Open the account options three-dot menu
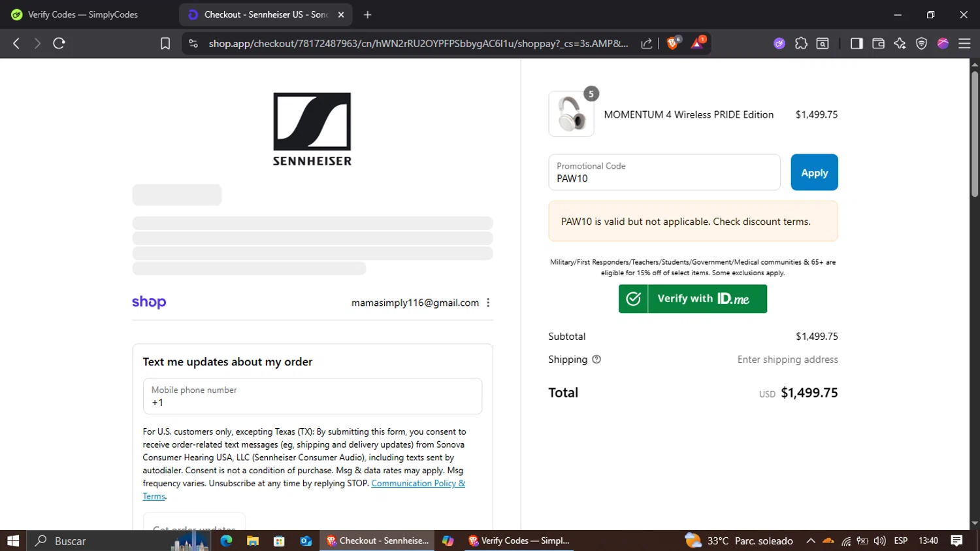This screenshot has width=980, height=551. 488,303
